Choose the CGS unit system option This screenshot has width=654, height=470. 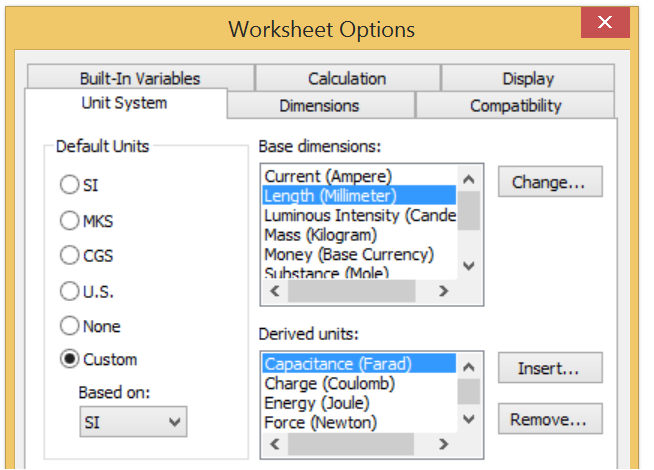coord(69,255)
